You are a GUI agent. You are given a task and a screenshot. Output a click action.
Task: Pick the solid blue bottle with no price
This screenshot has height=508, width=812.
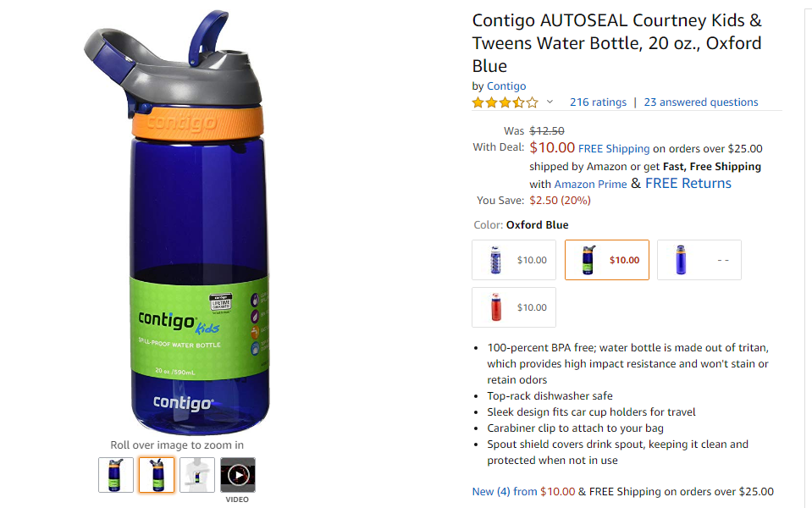point(699,260)
